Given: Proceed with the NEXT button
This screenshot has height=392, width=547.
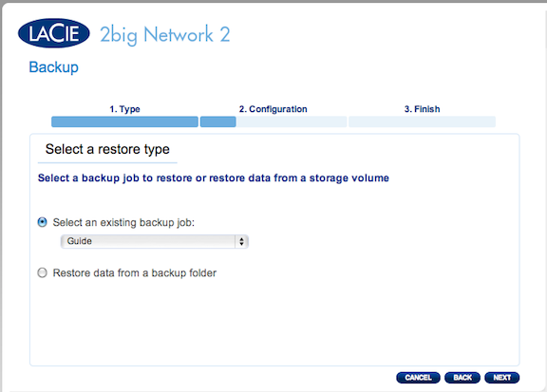Looking at the screenshot, I should pyautogui.click(x=502, y=378).
